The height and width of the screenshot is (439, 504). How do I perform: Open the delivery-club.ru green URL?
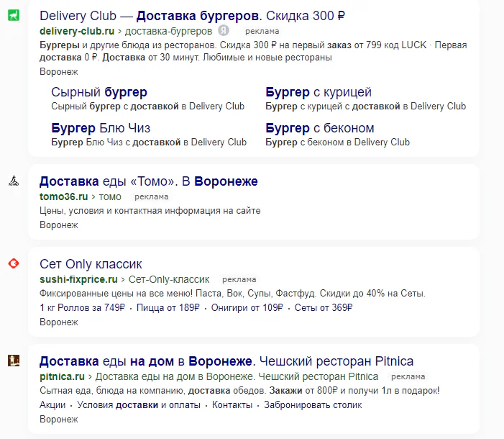77,31
